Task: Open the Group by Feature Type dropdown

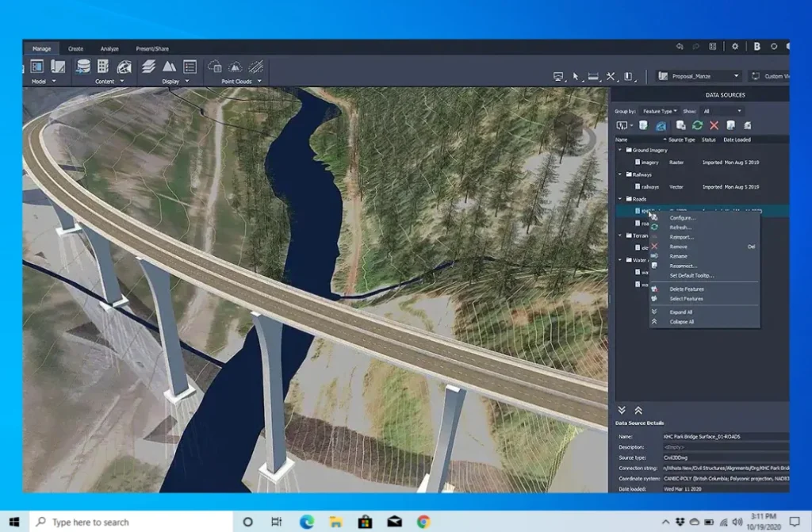Action: [660, 111]
